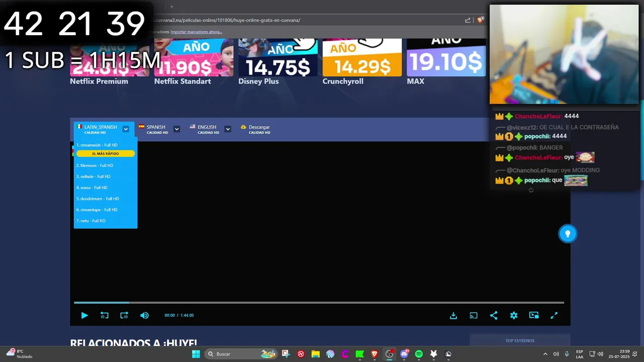Expand the LATIN_SPANISH server dropdown arrow

coord(126,129)
